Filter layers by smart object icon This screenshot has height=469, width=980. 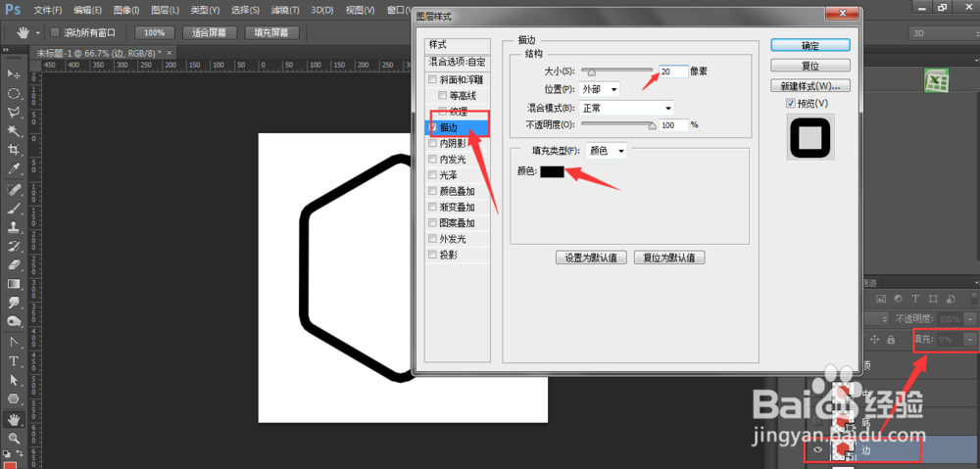[950, 299]
